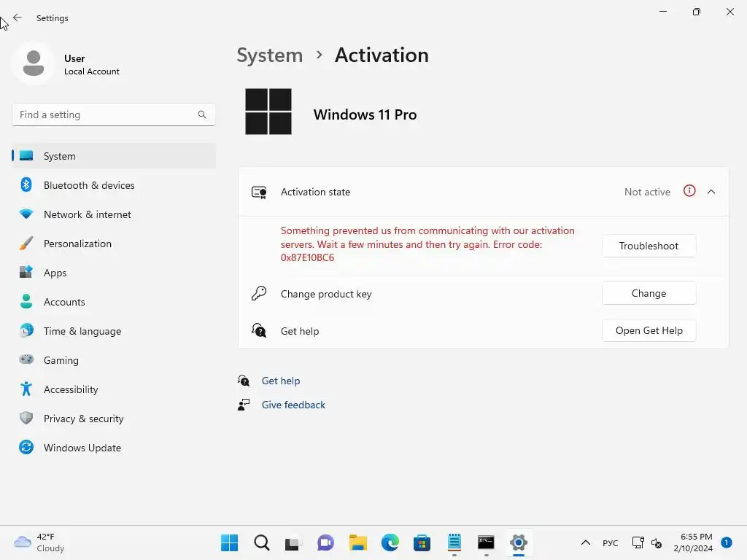Image resolution: width=747 pixels, height=560 pixels.
Task: Open the User local account profile
Action: (x=66, y=64)
